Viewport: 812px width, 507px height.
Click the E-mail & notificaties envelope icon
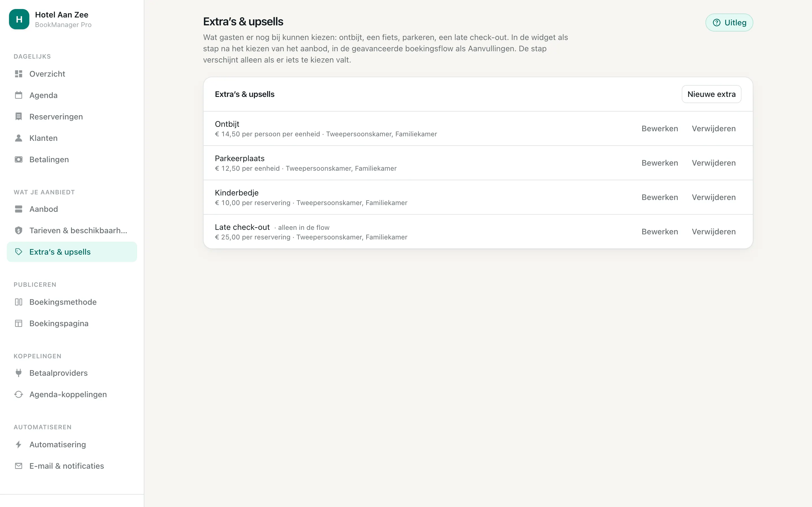[x=19, y=466]
